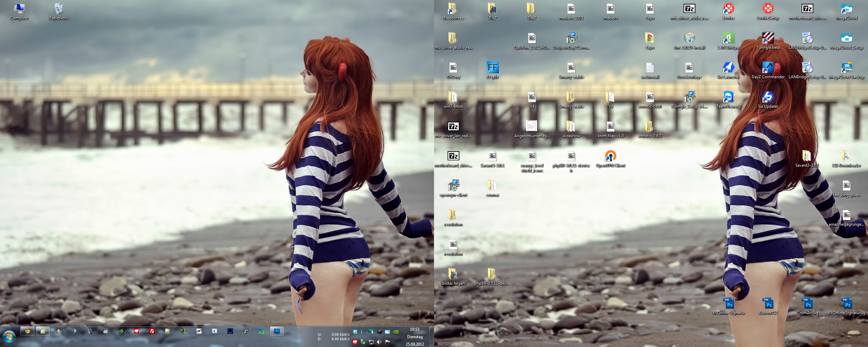Image resolution: width=868 pixels, height=347 pixels.
Task: Open the slideshow folder
Action: pyautogui.click(x=571, y=129)
